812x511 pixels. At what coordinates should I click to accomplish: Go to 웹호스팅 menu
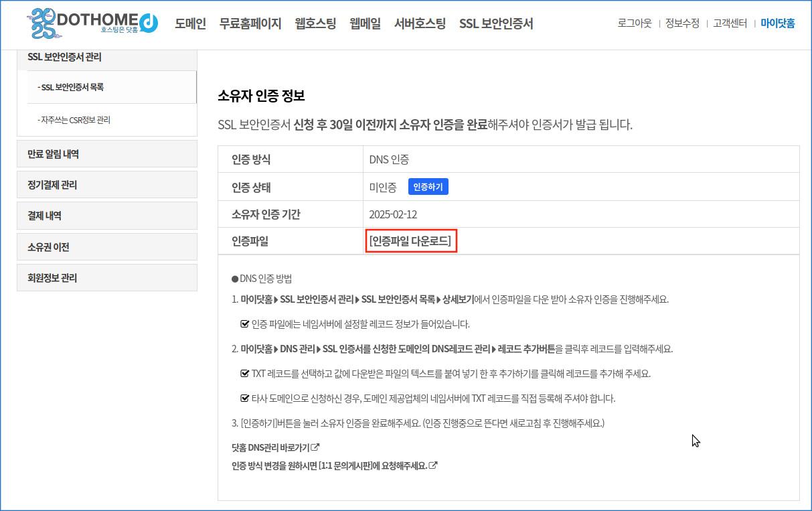(x=315, y=23)
